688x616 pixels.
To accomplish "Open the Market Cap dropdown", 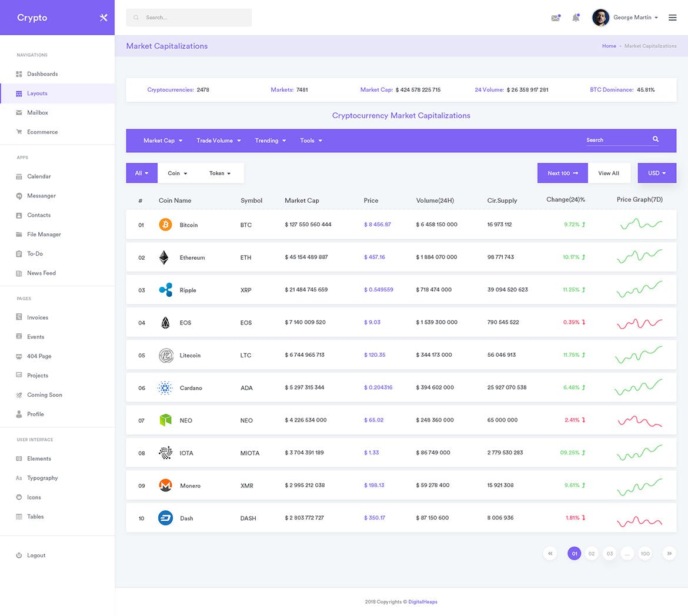I will pos(162,140).
